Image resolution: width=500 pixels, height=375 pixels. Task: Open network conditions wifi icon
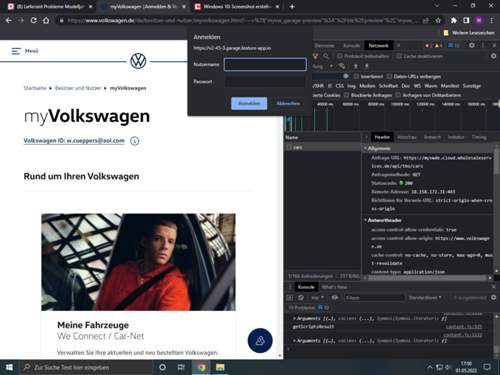[341, 66]
